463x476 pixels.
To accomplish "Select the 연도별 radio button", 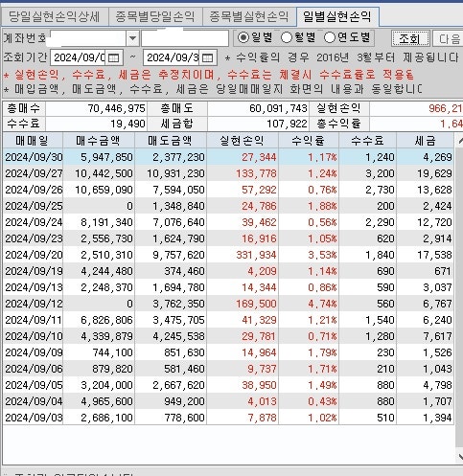I will (x=330, y=37).
